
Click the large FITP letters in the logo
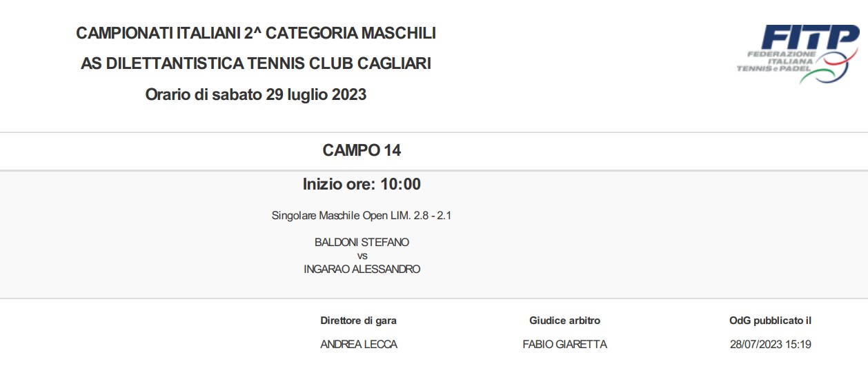point(809,37)
